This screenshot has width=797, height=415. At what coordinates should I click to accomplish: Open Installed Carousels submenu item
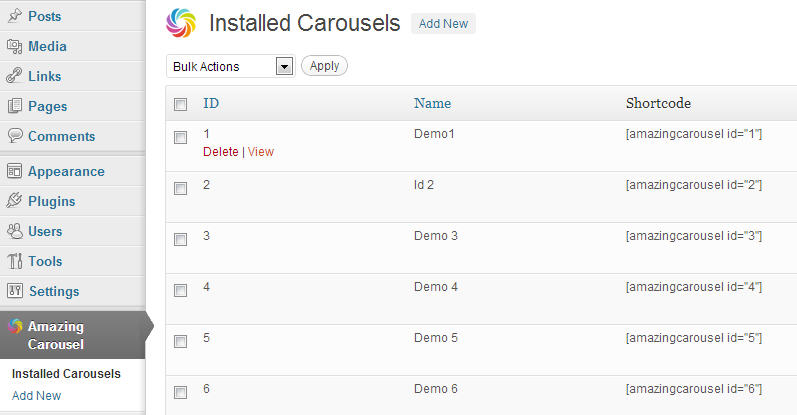[x=66, y=374]
